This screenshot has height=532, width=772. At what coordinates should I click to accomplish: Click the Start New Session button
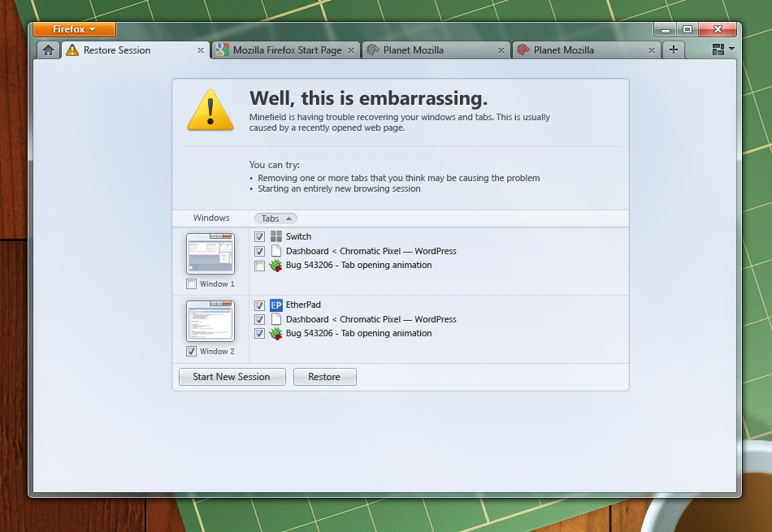click(x=232, y=377)
